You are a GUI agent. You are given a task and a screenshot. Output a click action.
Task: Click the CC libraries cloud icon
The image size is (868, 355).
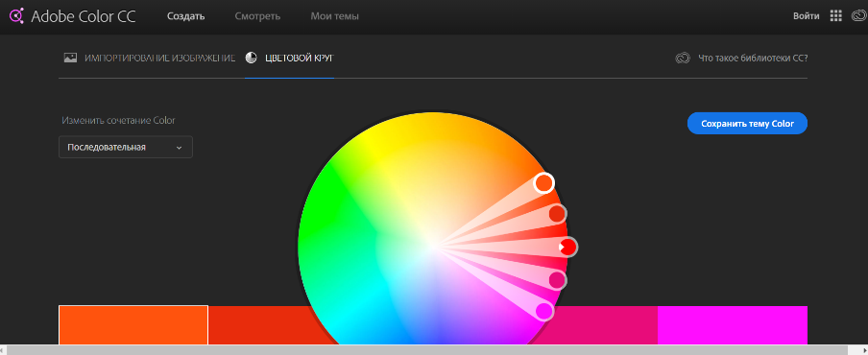[683, 59]
